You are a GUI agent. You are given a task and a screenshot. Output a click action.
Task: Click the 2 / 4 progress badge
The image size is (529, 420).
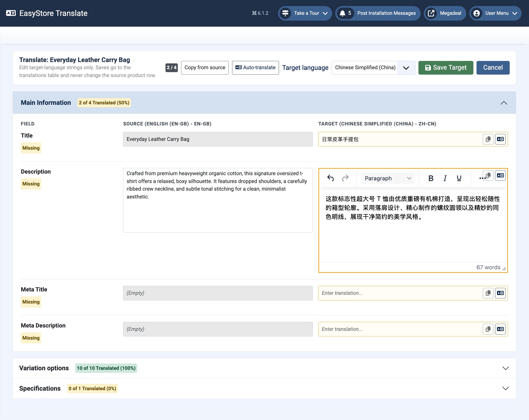point(172,68)
